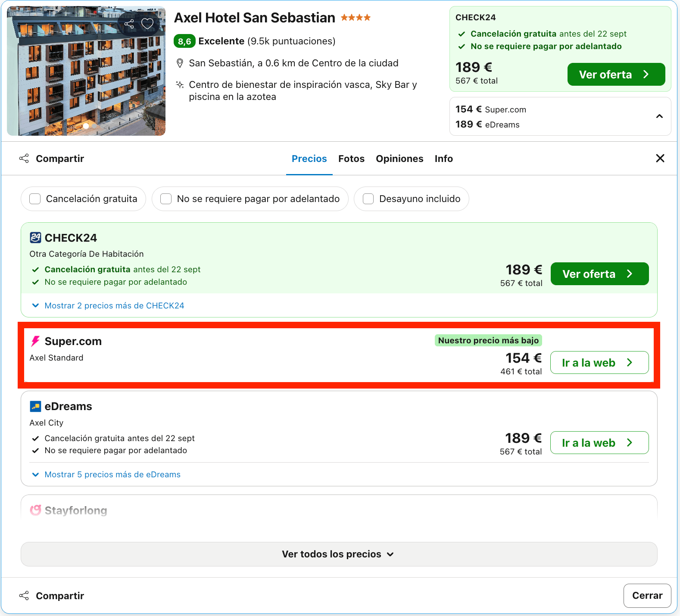Image resolution: width=680 pixels, height=616 pixels.
Task: Check the Desayuno incluido filter
Action: pos(368,199)
